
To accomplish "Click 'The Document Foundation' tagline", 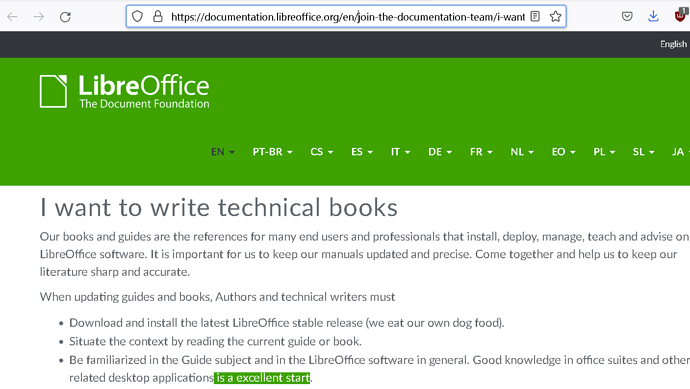I will coord(144,104).
